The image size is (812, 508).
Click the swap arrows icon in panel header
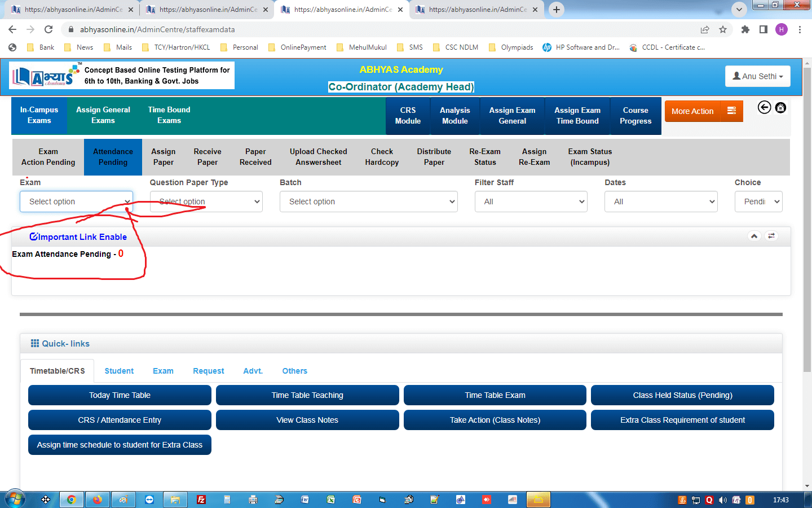(x=771, y=236)
